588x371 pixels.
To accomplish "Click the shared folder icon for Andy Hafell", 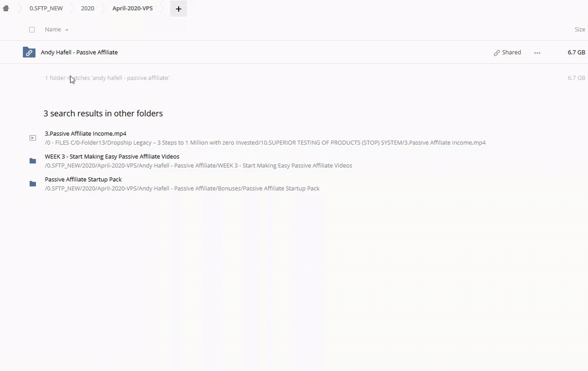I will pos(29,52).
